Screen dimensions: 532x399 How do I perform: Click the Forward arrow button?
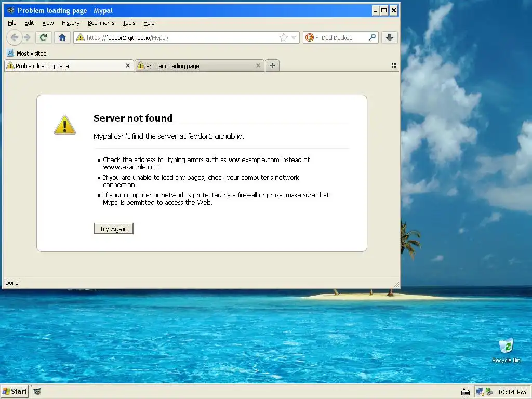28,37
